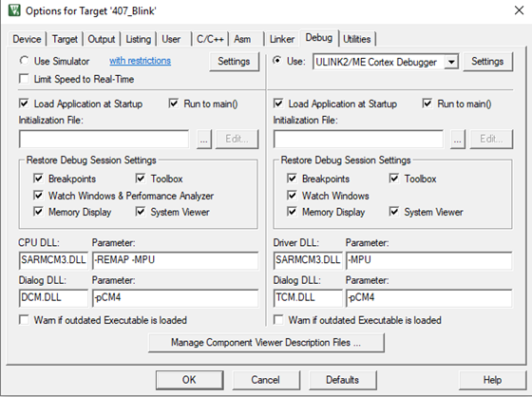Go to the Utilities tab
The image size is (532, 397).
pos(357,39)
